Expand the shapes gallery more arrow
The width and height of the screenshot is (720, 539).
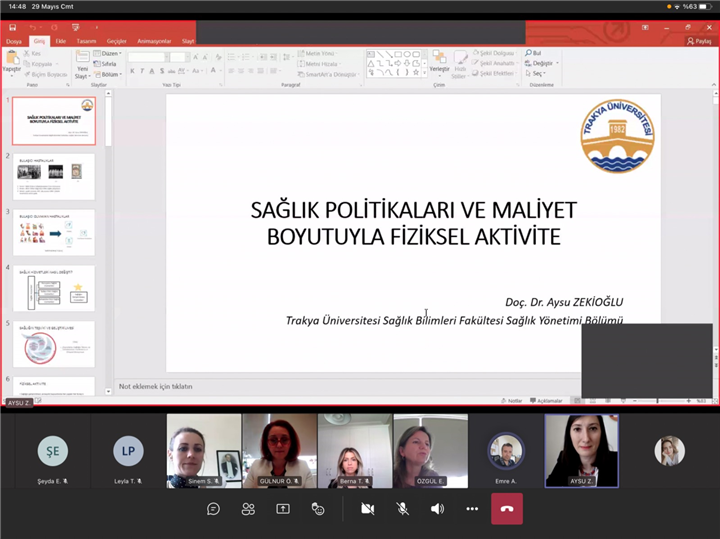[424, 73]
